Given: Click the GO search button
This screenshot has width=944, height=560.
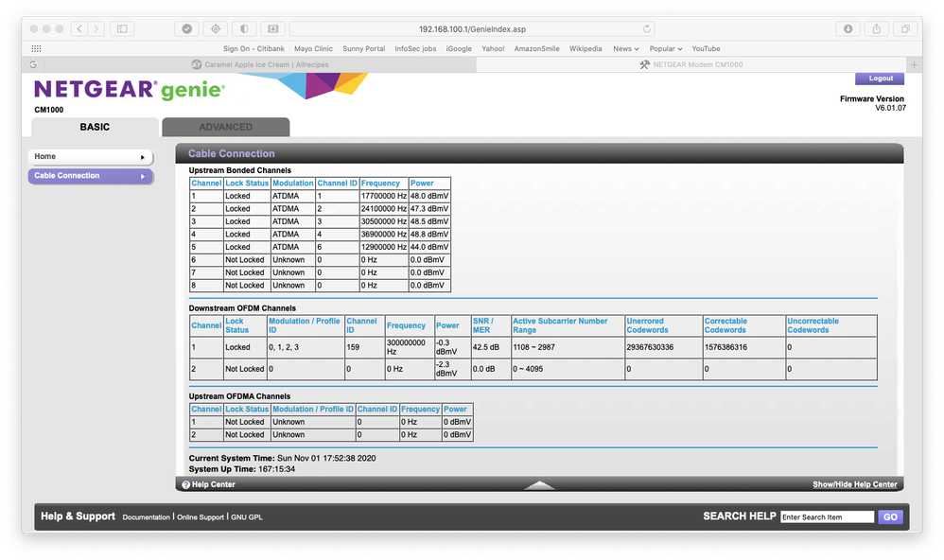Looking at the screenshot, I should click(890, 516).
